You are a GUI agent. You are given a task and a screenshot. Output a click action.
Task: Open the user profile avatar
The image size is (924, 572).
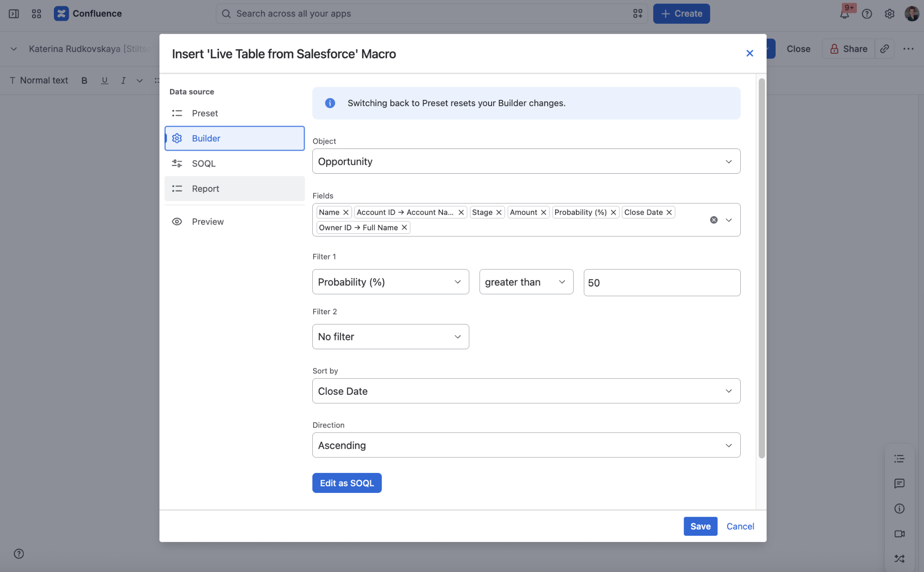[912, 14]
